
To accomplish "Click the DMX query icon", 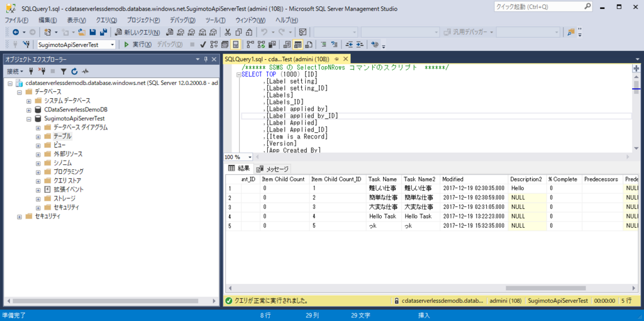I will tap(191, 32).
